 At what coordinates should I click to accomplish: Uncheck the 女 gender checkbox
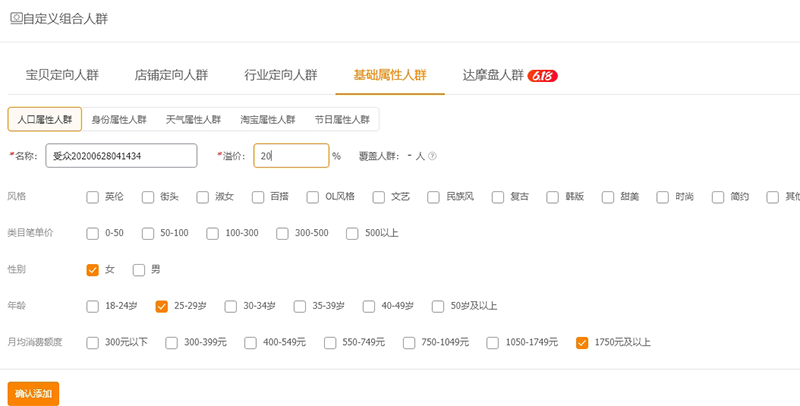tap(93, 269)
